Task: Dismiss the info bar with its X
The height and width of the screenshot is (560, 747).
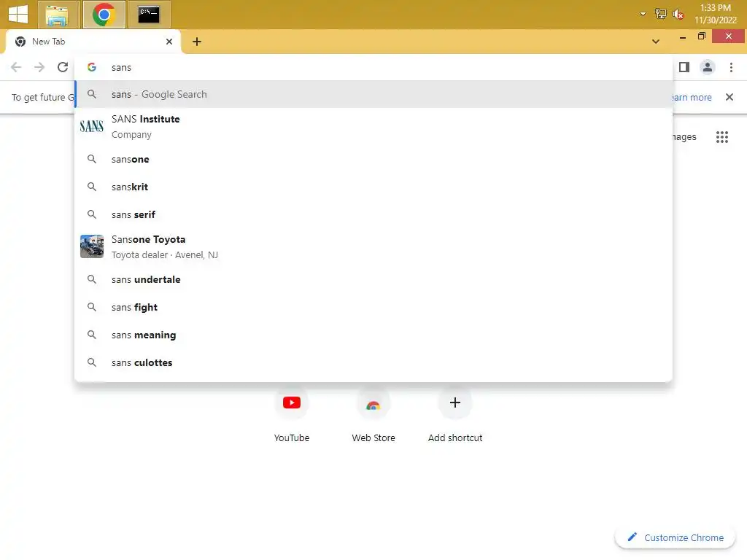Action: click(729, 97)
